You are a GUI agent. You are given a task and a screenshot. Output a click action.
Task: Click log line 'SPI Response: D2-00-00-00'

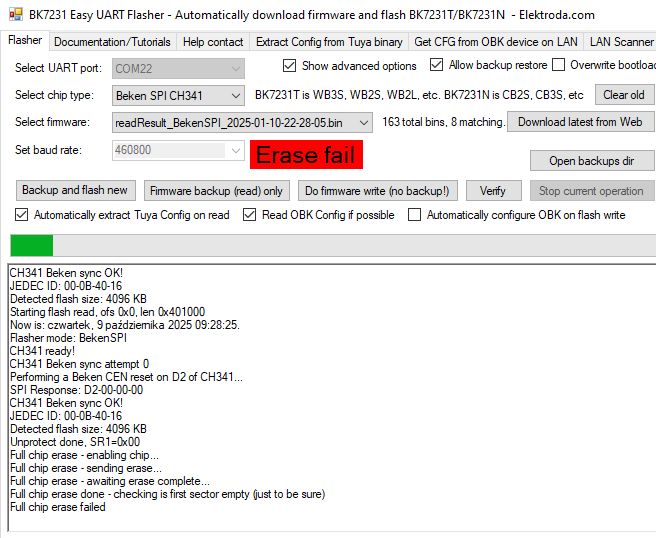(77, 390)
